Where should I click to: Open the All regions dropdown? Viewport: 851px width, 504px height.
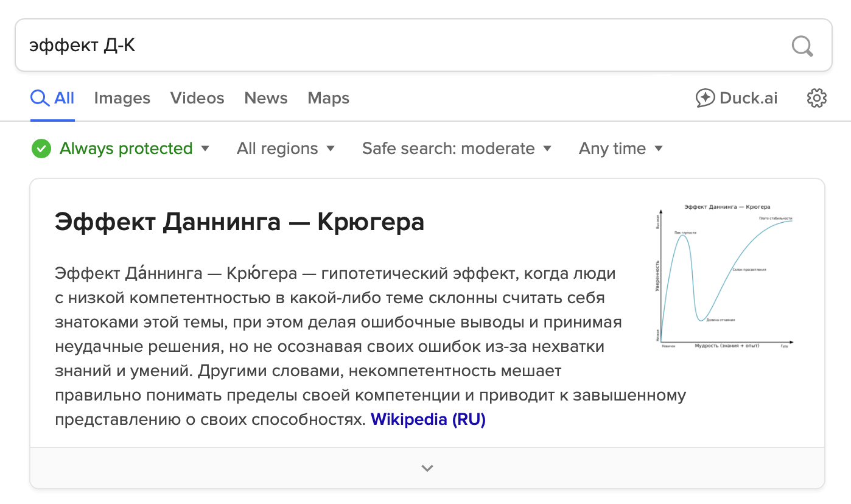pos(285,149)
